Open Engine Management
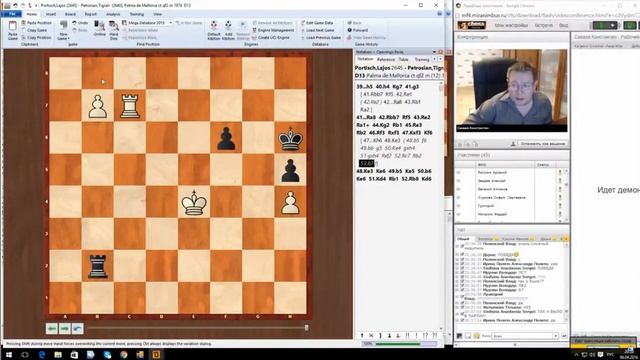 273,30
